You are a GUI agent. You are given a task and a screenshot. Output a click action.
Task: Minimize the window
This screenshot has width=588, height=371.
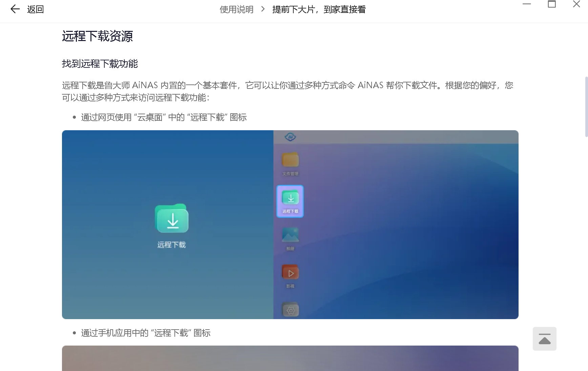[x=527, y=4]
